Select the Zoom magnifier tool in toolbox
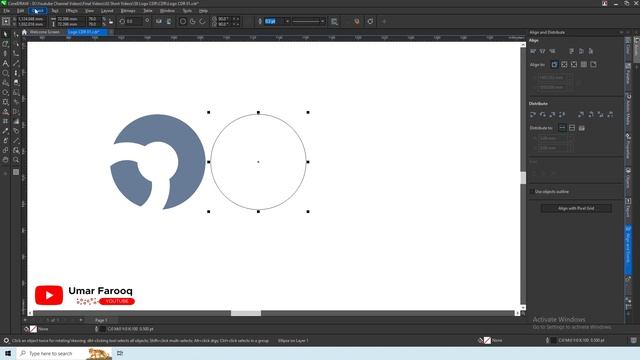Screen dimensions: 640x360 pos(16,160)
